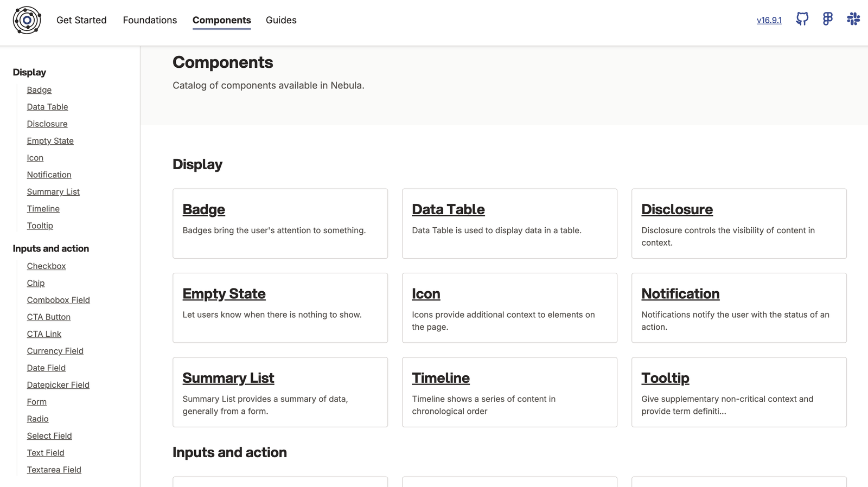Open Combobox Field in the sidebar
This screenshot has height=487, width=868.
tap(59, 300)
